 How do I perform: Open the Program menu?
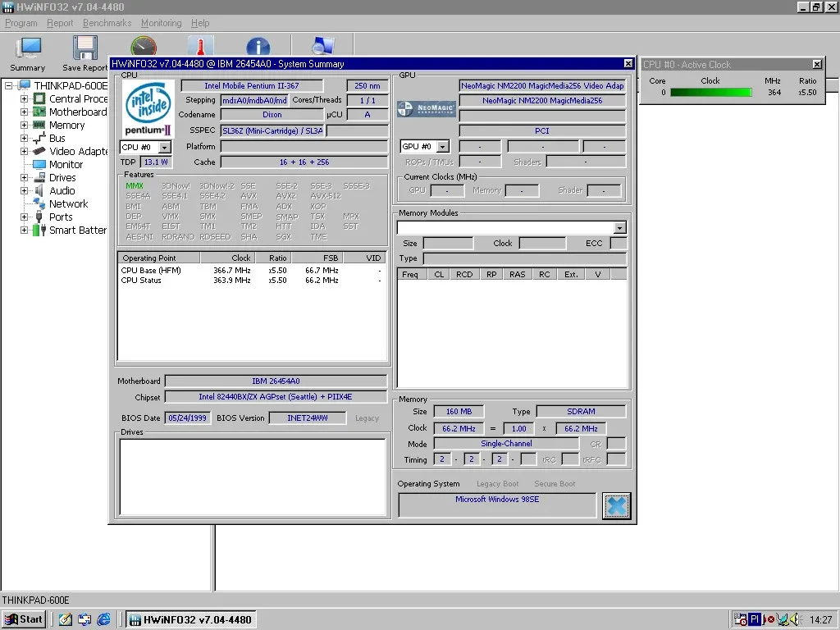tap(21, 23)
